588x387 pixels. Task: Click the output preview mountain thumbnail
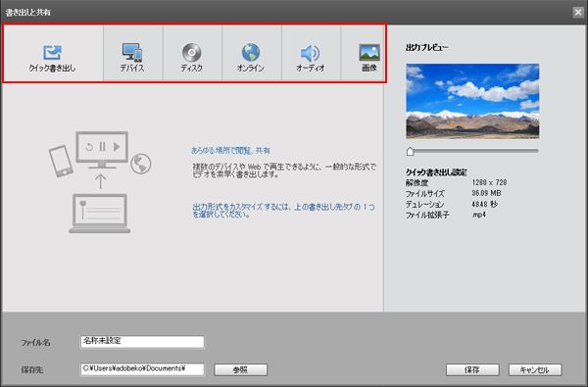(x=472, y=101)
